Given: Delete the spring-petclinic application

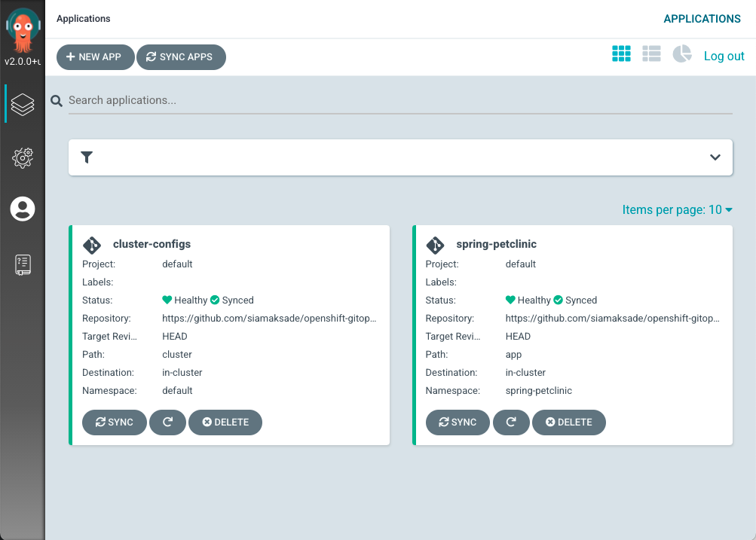Looking at the screenshot, I should [569, 422].
